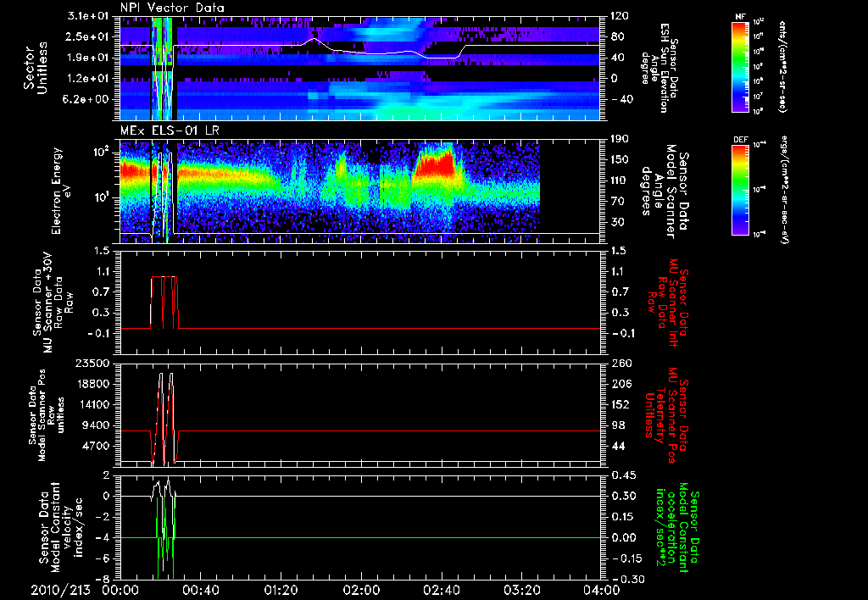Click the red square pulse in the MU Scanner +30V plot
The image size is (868, 600).
point(164,303)
